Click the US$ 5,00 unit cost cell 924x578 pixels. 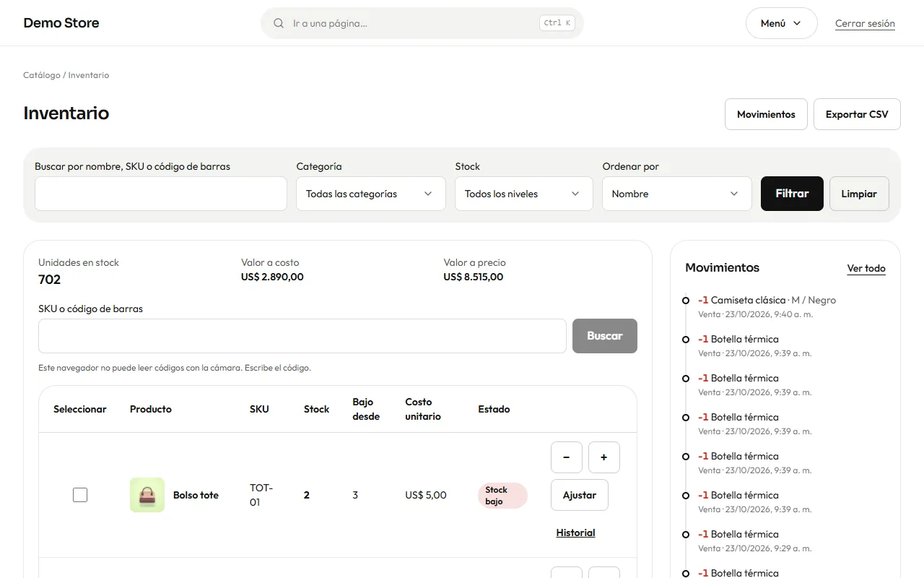click(x=426, y=495)
